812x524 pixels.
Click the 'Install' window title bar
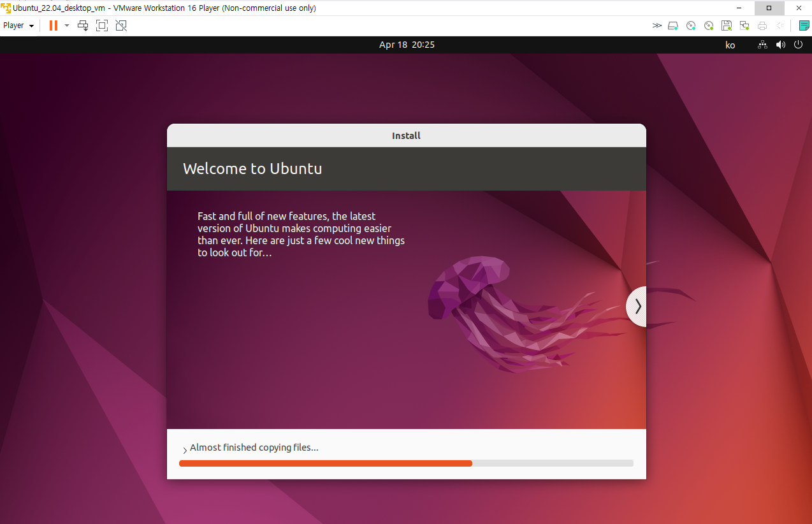[x=407, y=135]
